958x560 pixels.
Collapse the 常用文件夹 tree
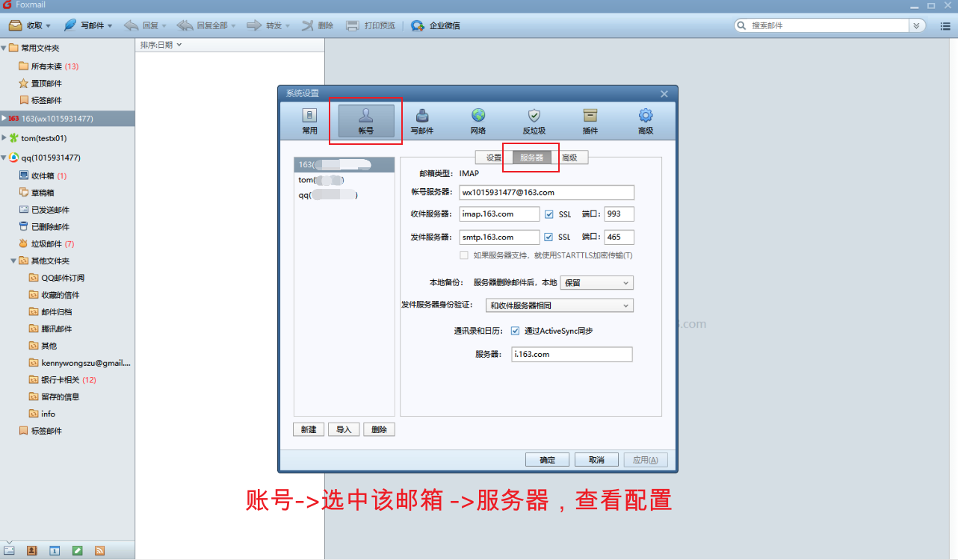click(x=4, y=48)
